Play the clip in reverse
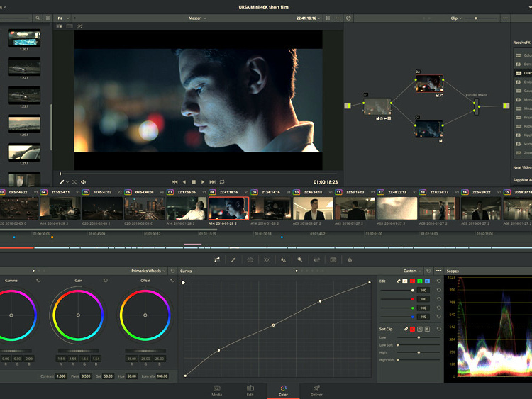 coord(184,182)
